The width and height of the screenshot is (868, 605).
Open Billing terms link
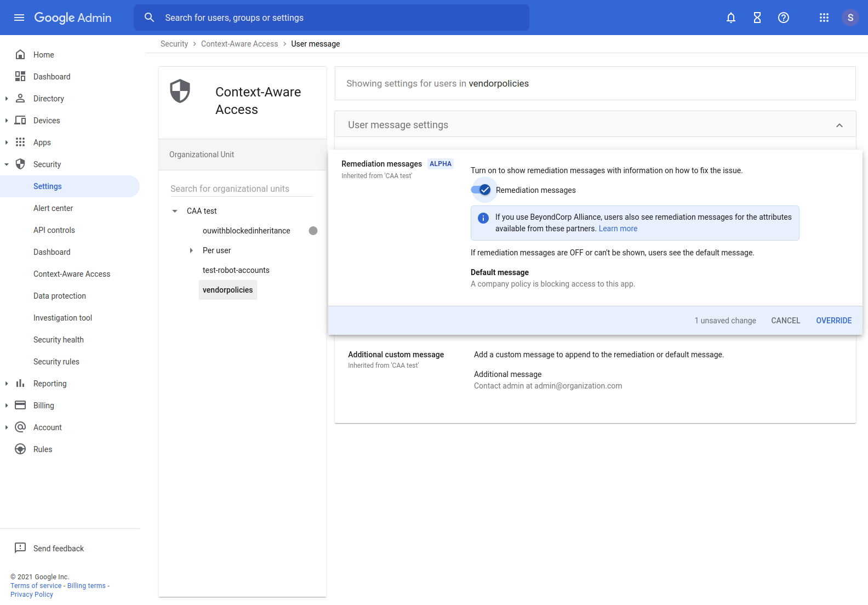87,586
